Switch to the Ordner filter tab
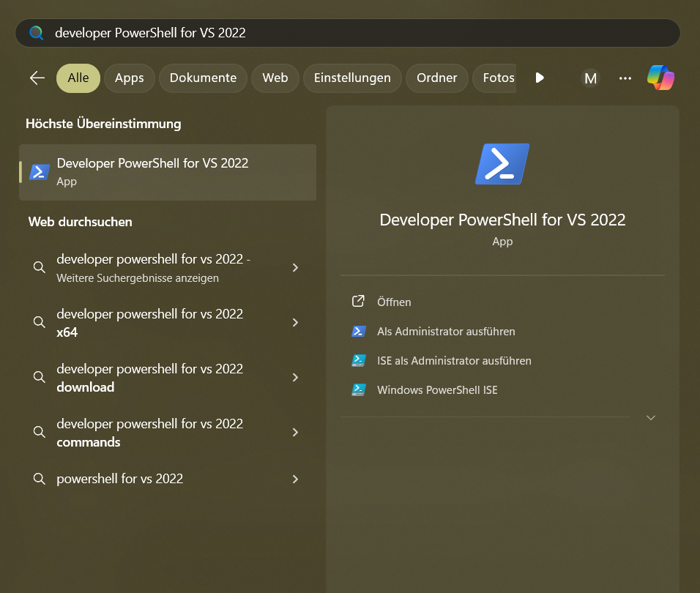Image resolution: width=700 pixels, height=593 pixels. coord(436,78)
